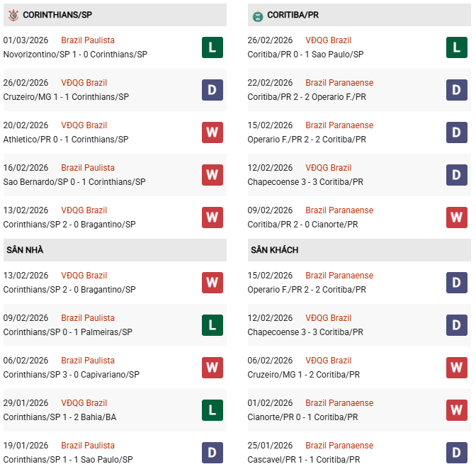Click the W badge for Coritiba vs Cianorte on 09/02
This screenshot has width=476, height=469.
[457, 217]
